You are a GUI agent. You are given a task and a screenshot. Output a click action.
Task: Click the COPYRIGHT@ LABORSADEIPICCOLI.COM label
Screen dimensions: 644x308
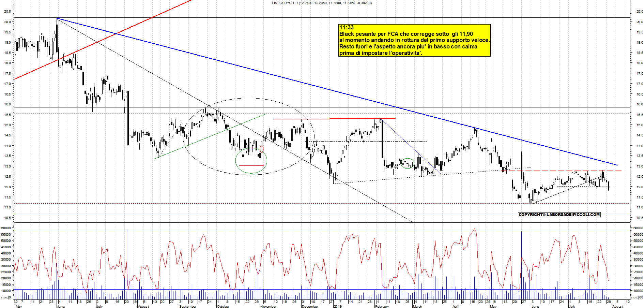(x=559, y=215)
